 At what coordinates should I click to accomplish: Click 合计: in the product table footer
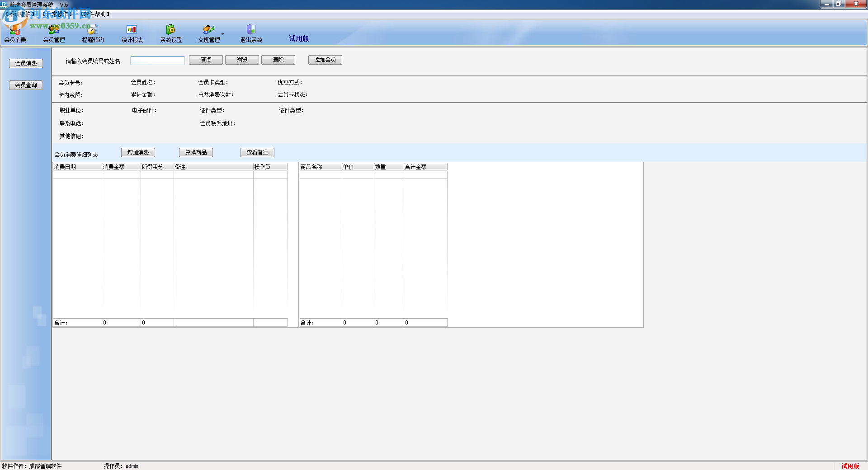307,323
